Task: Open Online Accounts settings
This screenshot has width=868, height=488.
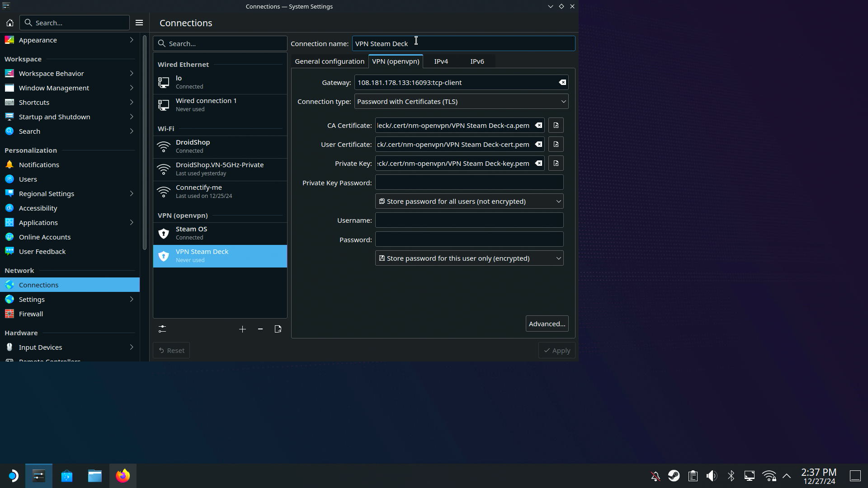Action: tap(70, 237)
